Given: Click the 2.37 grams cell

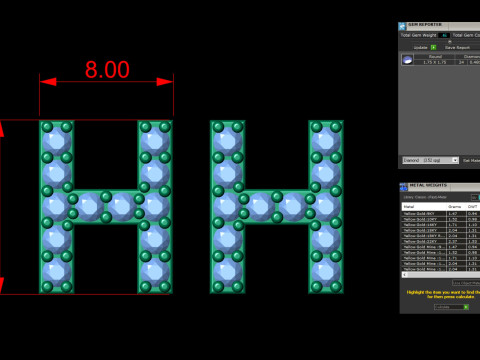Looking at the screenshot, I should coord(456,241).
